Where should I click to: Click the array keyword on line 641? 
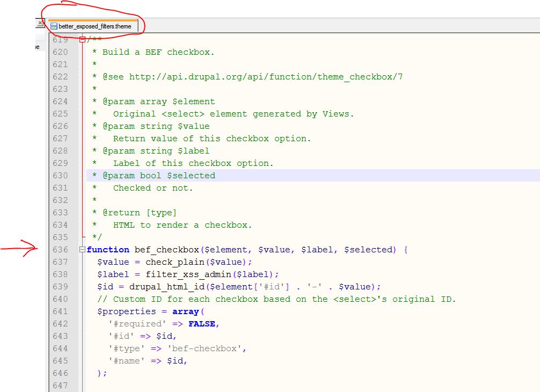coord(185,311)
